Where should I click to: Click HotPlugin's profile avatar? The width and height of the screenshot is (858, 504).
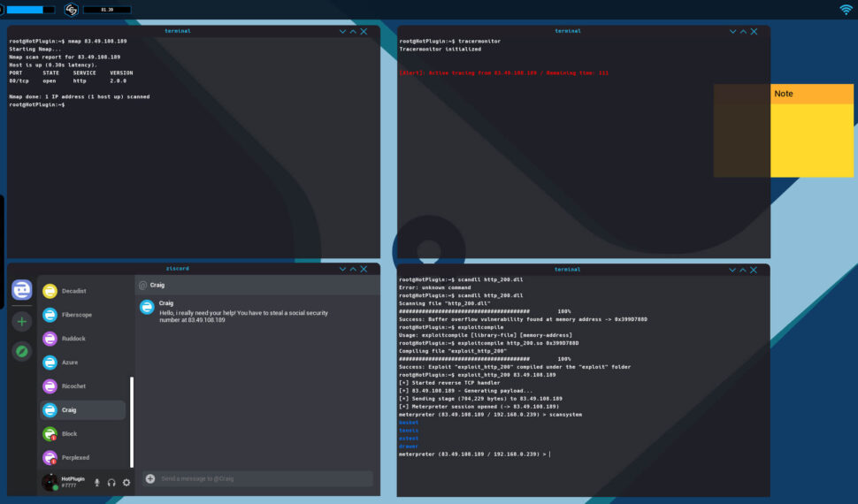50,482
